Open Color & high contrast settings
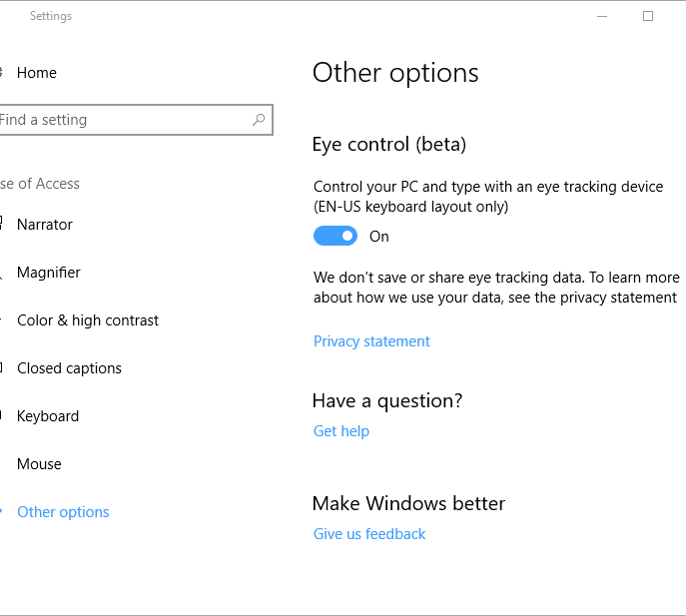This screenshot has height=616, width=686. pos(87,320)
